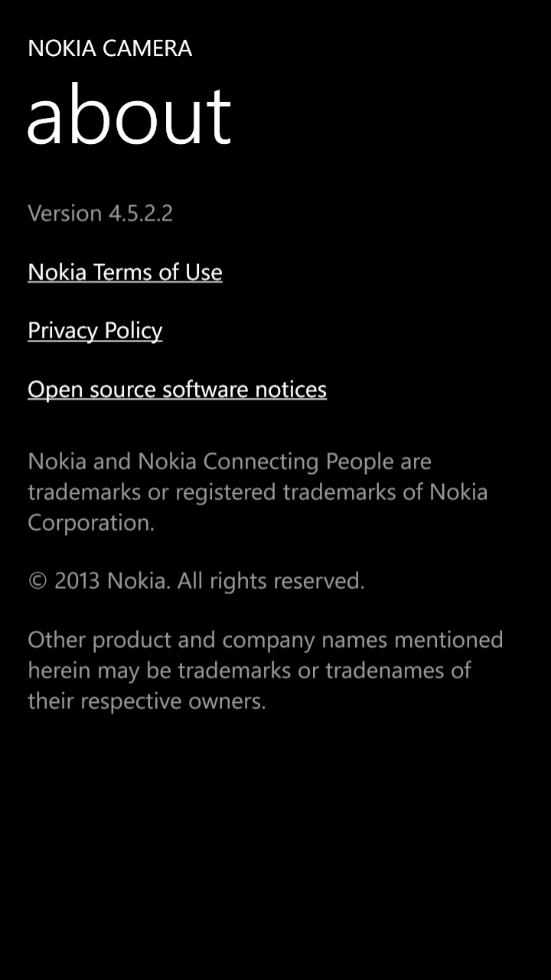Tap the year 2013 in copyright line

(77, 581)
